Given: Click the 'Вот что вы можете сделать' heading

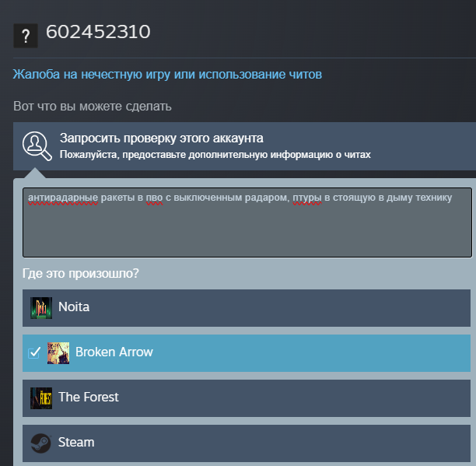Looking at the screenshot, I should point(93,107).
